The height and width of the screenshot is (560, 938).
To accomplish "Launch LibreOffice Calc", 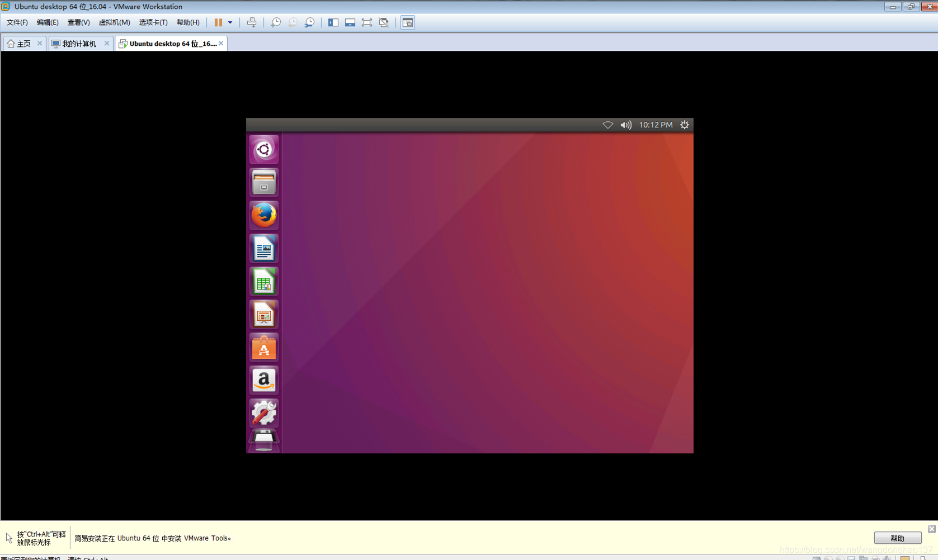I will pos(264,281).
